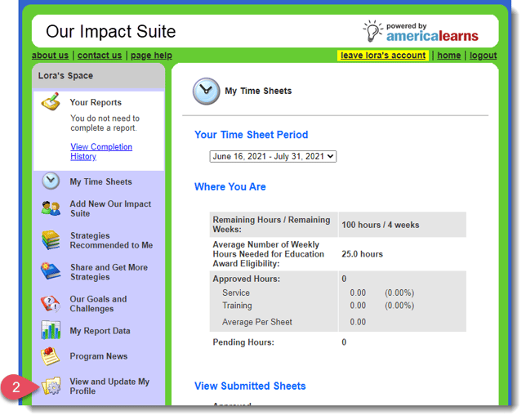The width and height of the screenshot is (526, 420).
Task: Go to the home link in top navigation
Action: [x=448, y=56]
